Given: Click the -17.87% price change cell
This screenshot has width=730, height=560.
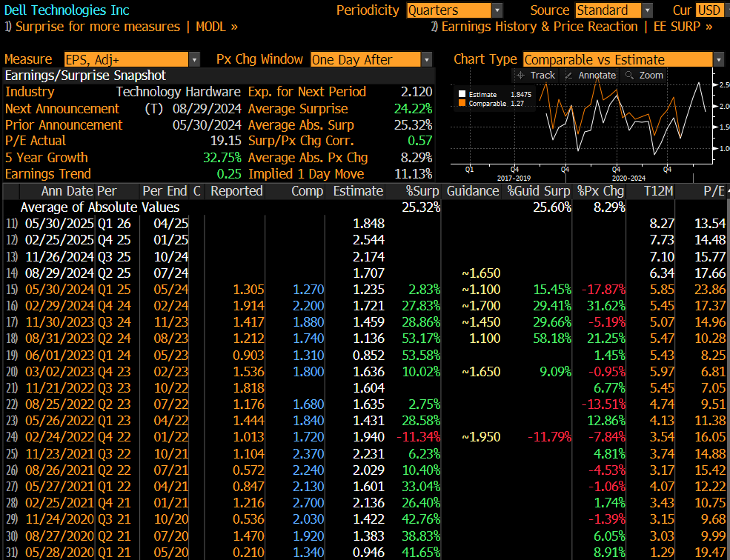Looking at the screenshot, I should pos(603,289).
